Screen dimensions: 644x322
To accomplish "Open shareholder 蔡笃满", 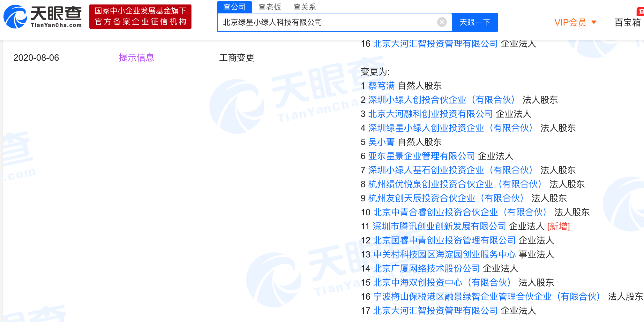I will pos(382,86).
